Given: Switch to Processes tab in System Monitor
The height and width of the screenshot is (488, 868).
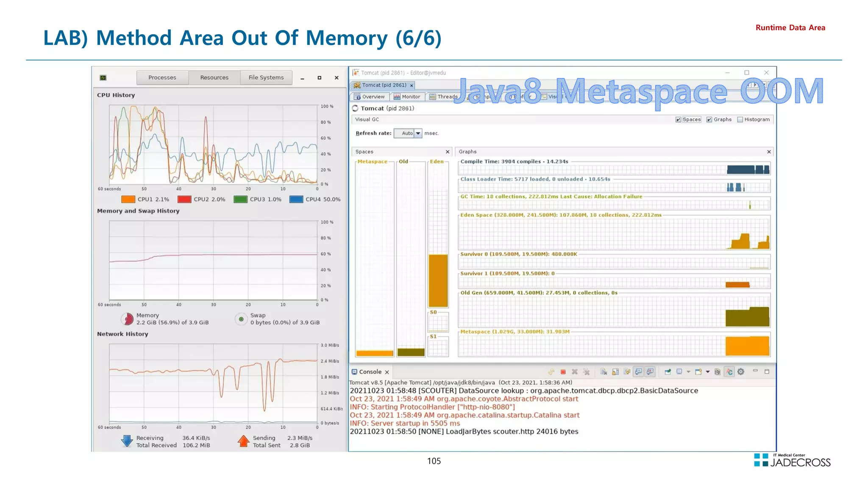Looking at the screenshot, I should tap(162, 78).
